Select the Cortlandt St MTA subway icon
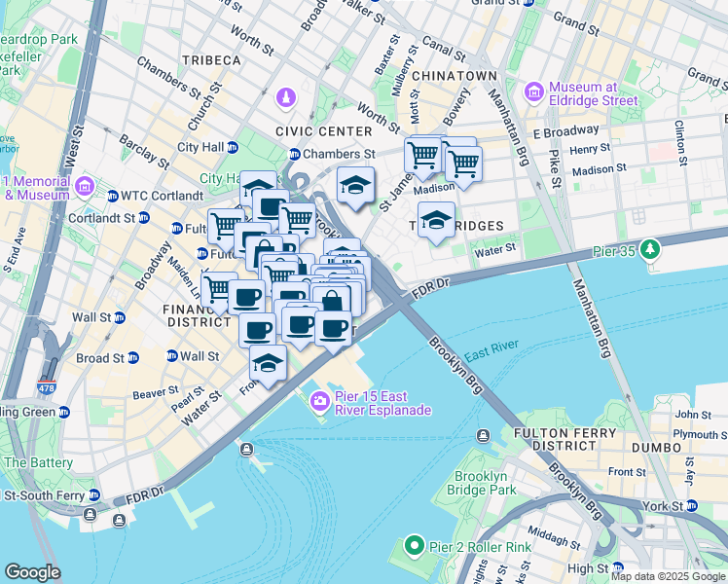This screenshot has height=584, width=728. click(144, 218)
